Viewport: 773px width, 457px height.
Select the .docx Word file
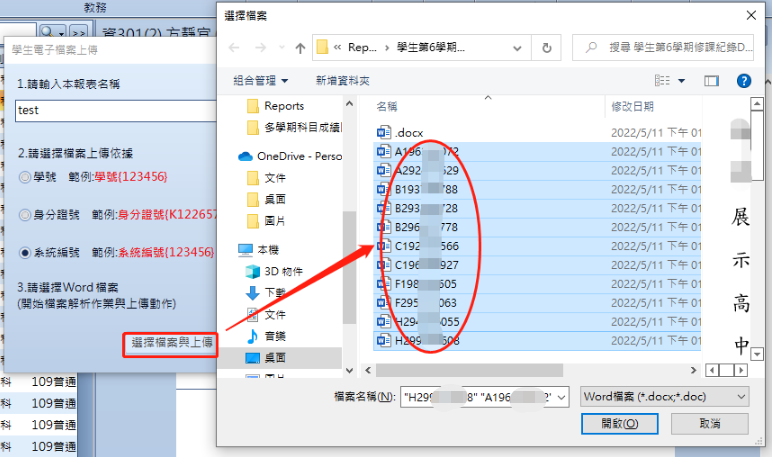click(400, 133)
